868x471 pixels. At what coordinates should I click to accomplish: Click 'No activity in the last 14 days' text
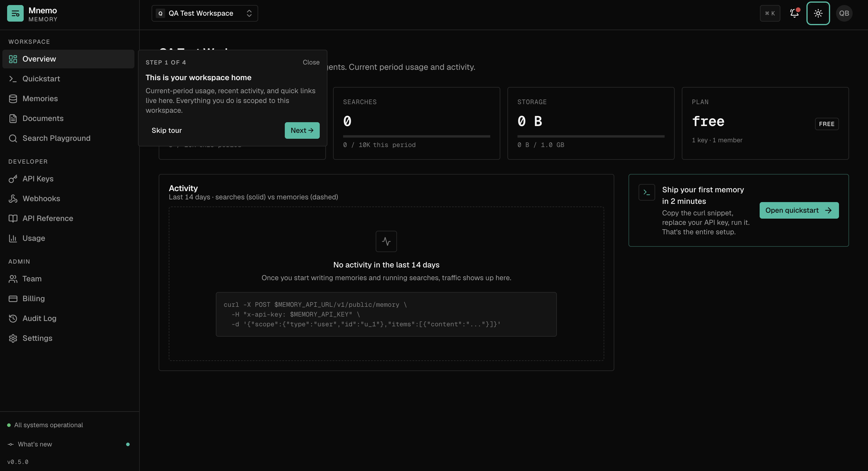click(x=386, y=265)
